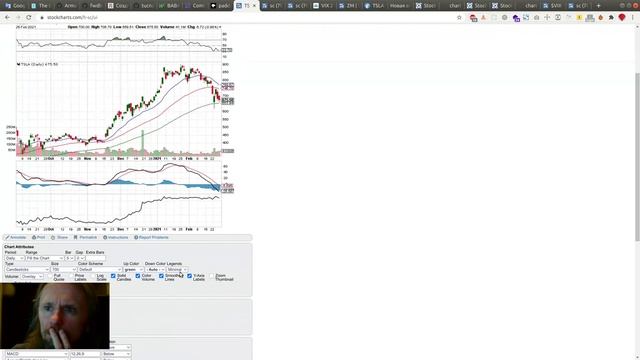This screenshot has width=640, height=360.
Task: Click Report Problems
Action: click(x=151, y=238)
